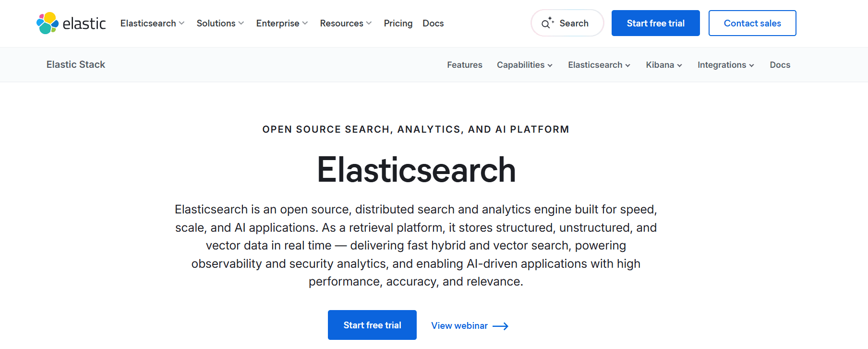
Task: Open the Resources menu label
Action: tap(342, 23)
